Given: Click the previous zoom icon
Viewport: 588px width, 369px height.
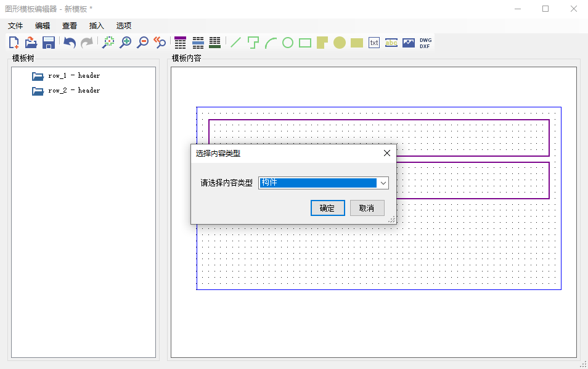Looking at the screenshot, I should click(x=160, y=43).
